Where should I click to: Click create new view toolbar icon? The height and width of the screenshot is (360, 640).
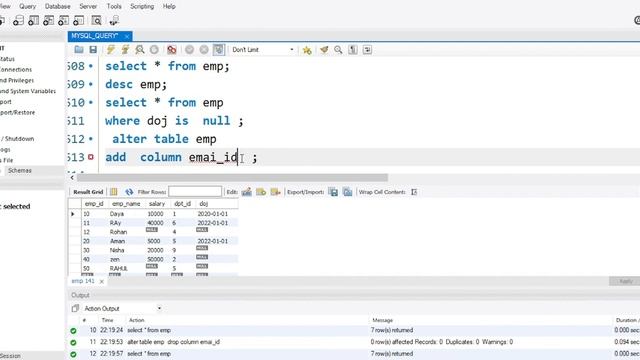pos(49,20)
